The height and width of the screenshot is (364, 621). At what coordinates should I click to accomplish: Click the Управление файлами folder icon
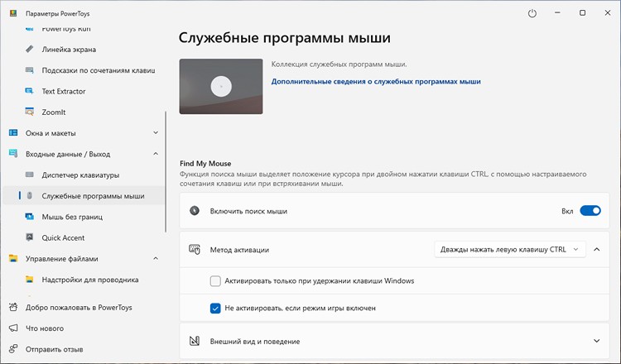click(13, 258)
